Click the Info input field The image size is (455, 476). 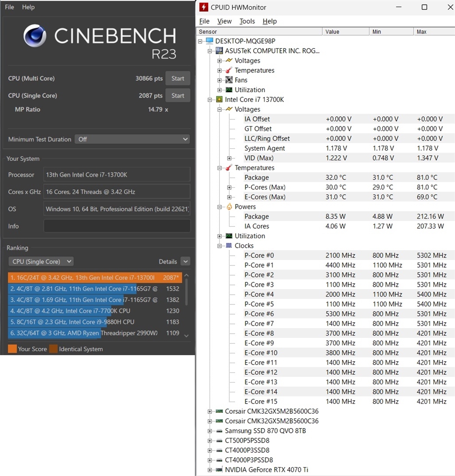click(x=117, y=226)
